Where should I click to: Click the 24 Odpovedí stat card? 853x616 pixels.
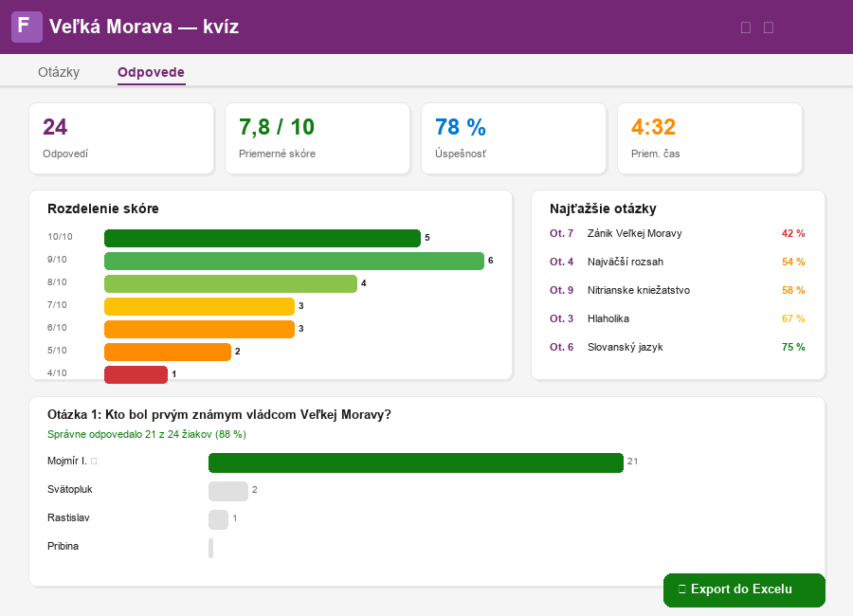pyautogui.click(x=121, y=138)
